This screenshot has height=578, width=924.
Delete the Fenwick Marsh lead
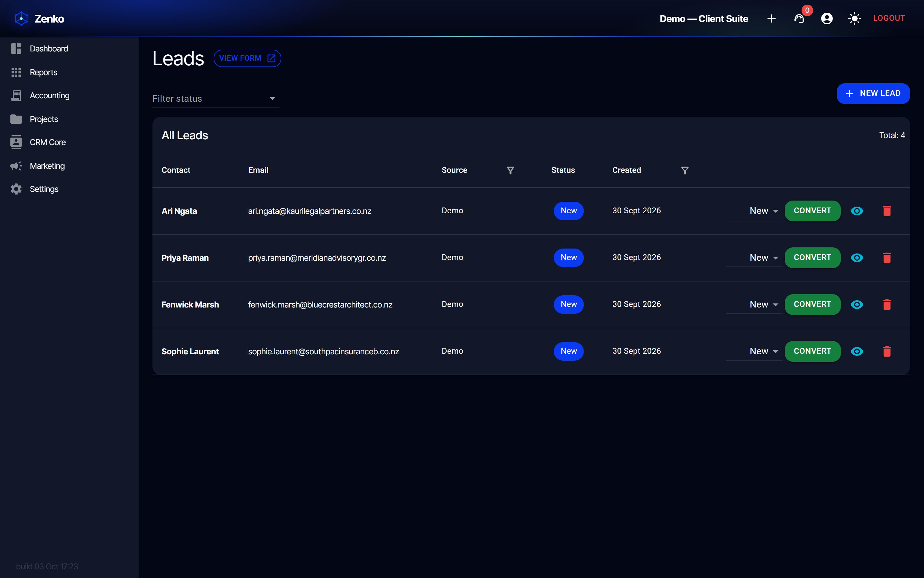887,305
